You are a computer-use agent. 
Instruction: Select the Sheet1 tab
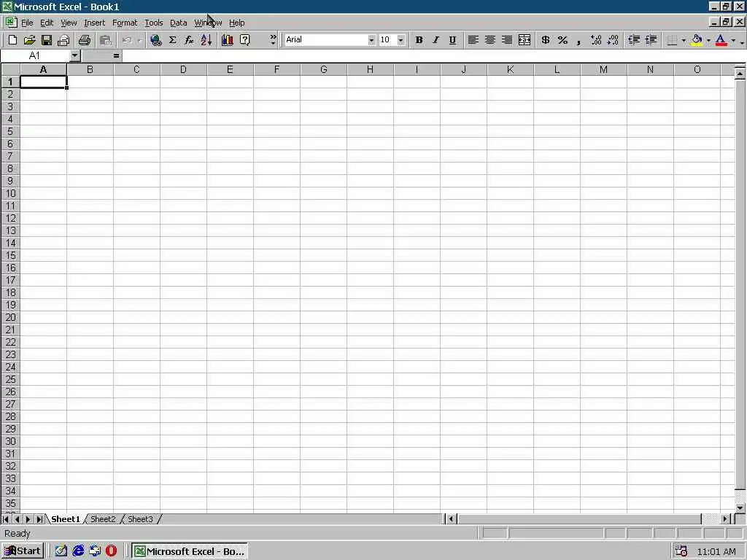coord(66,519)
